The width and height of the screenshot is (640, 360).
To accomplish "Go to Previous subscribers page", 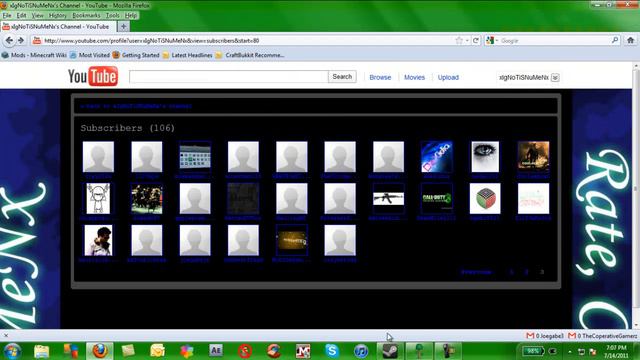I will click(476, 272).
